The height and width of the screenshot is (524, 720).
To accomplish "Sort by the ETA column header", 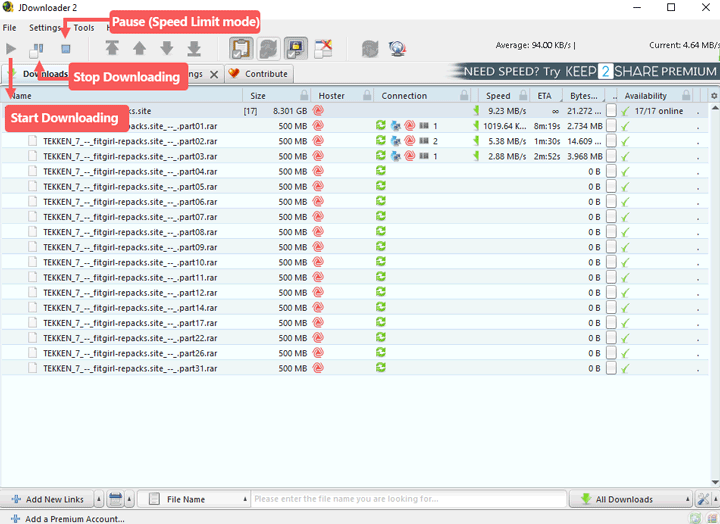I will (x=545, y=96).
